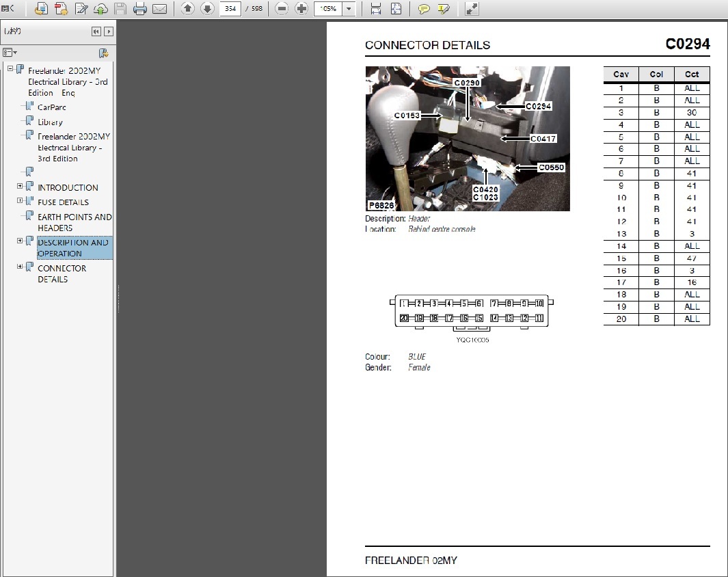Click the zoom percentage field 105%

tap(328, 8)
